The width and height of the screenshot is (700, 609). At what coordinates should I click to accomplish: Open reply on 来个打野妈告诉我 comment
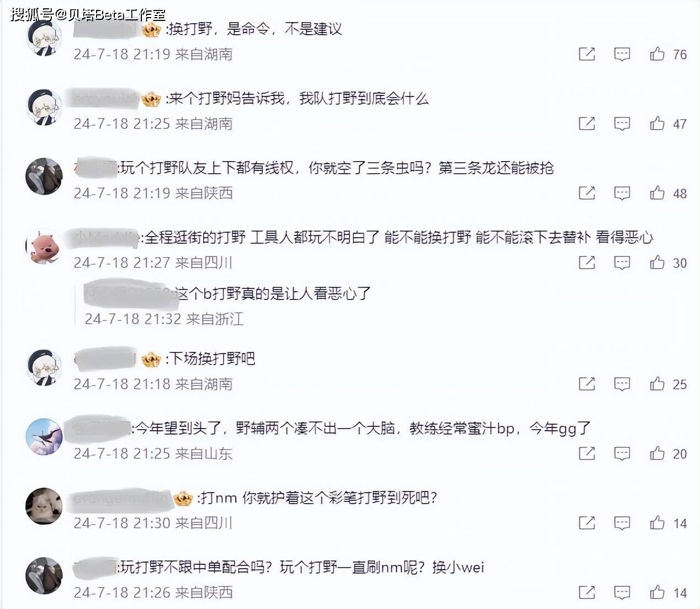tap(622, 124)
